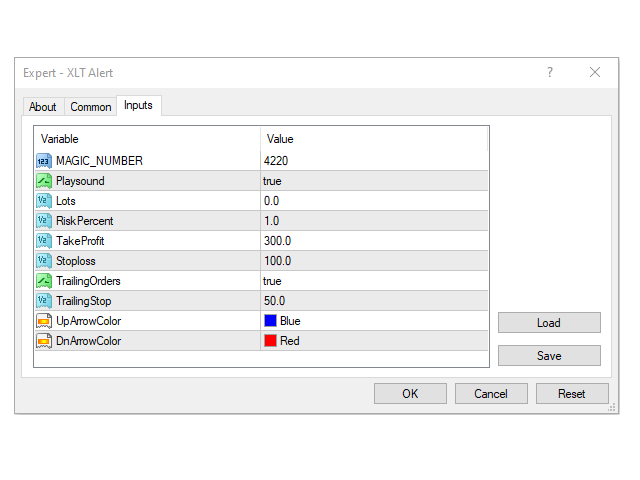
Task: Open the dialog help question mark
Action: (550, 72)
